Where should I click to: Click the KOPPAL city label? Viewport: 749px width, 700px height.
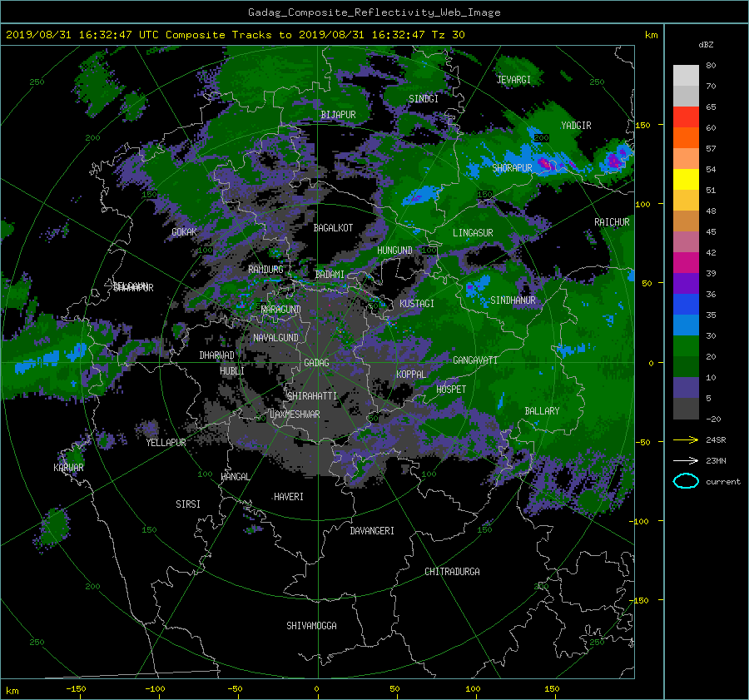click(411, 375)
